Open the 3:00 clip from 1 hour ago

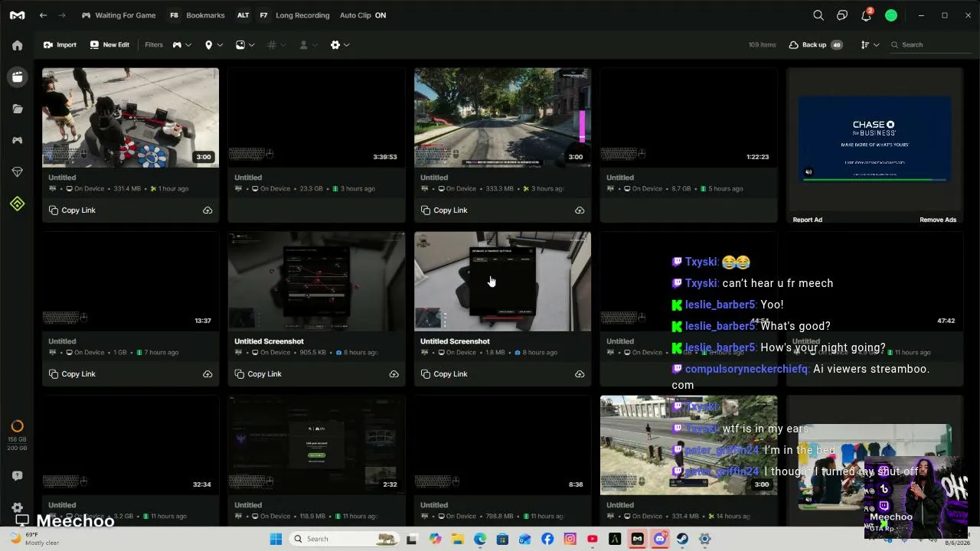130,118
